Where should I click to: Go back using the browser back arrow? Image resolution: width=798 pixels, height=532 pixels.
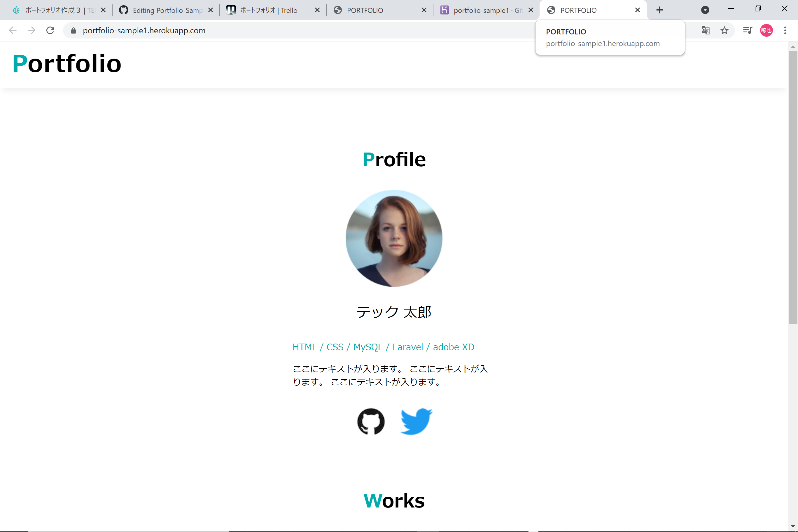click(13, 31)
